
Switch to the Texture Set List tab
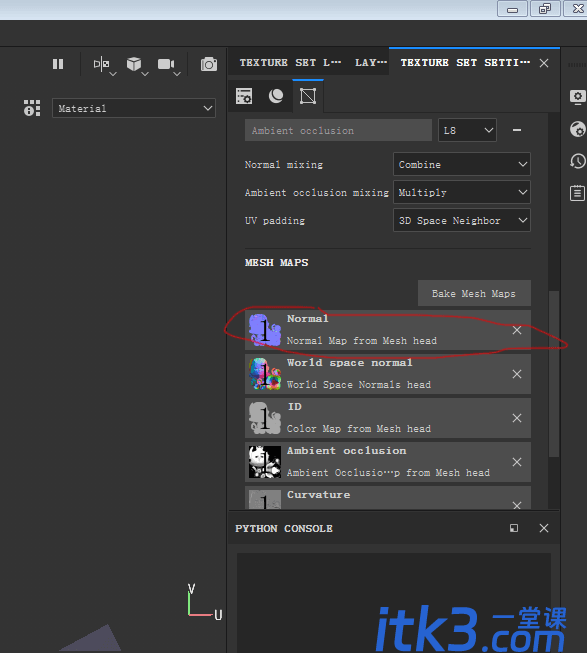[290, 63]
